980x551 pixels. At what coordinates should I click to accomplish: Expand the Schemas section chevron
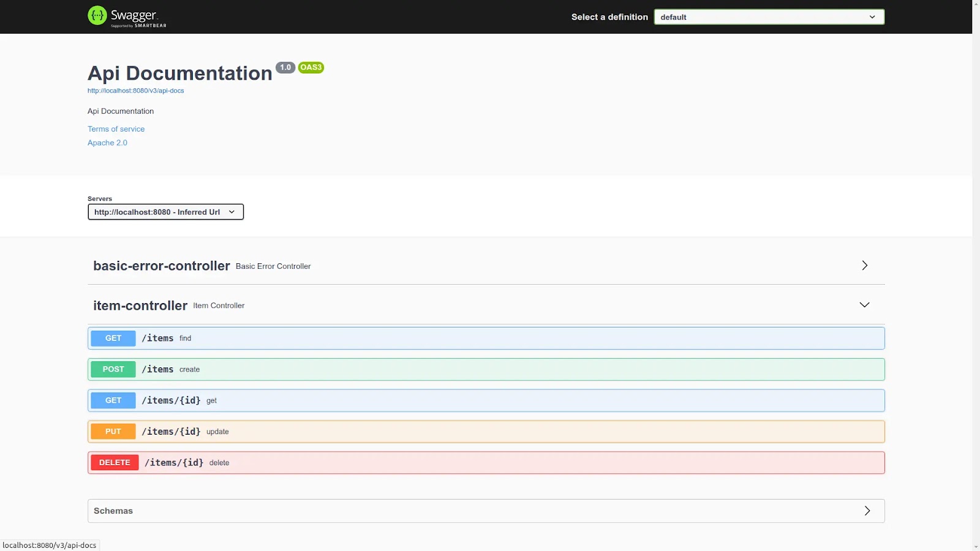coord(867,511)
